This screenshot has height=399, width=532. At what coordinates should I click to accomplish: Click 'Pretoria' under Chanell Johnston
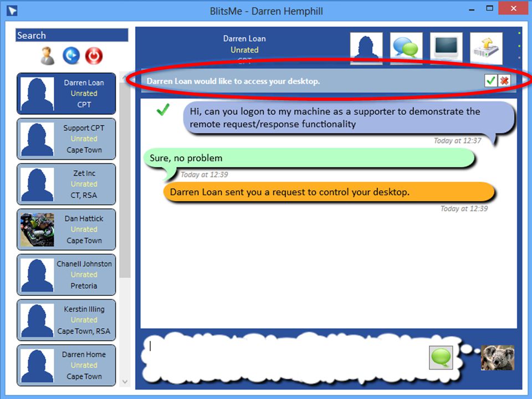[x=84, y=286]
